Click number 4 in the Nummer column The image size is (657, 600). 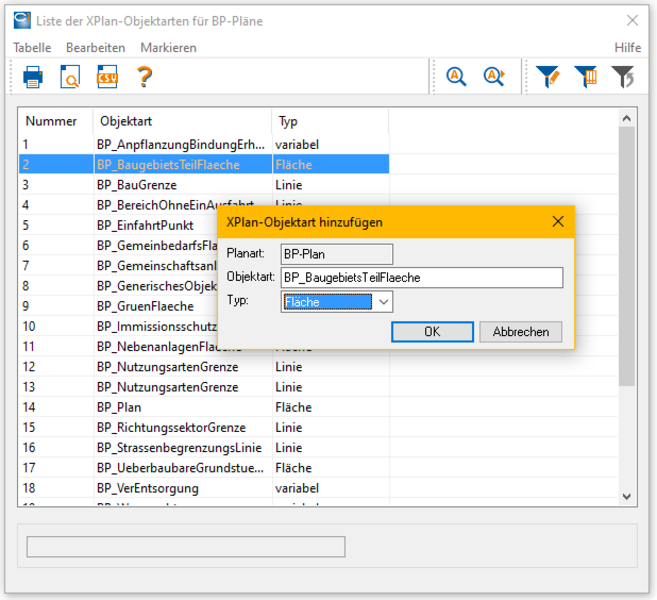(26, 205)
